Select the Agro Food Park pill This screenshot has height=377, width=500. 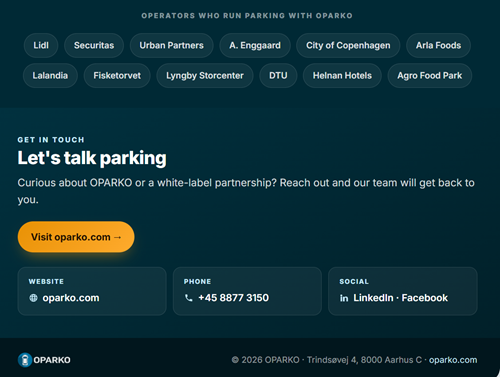(x=429, y=76)
